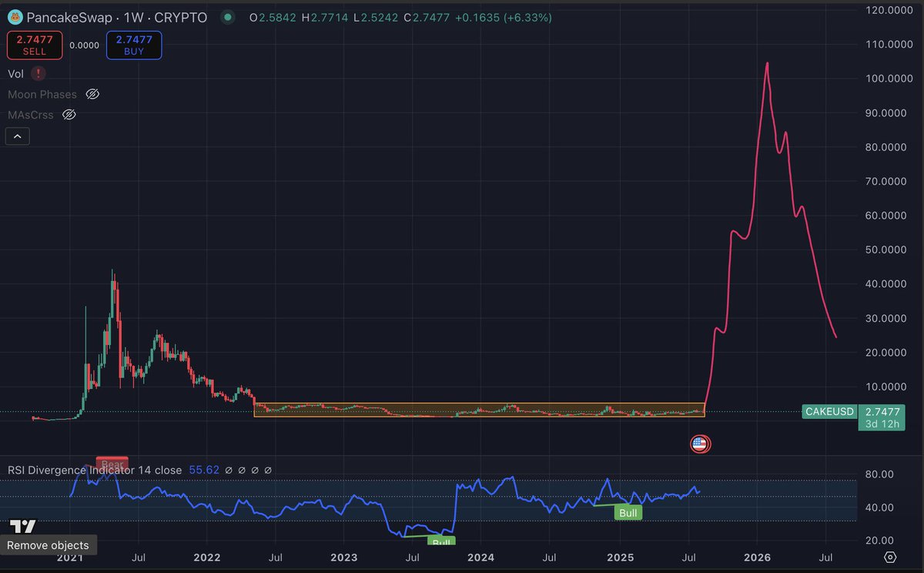This screenshot has height=573, width=924.
Task: Click the 2022 time axis label
Action: pyautogui.click(x=207, y=556)
